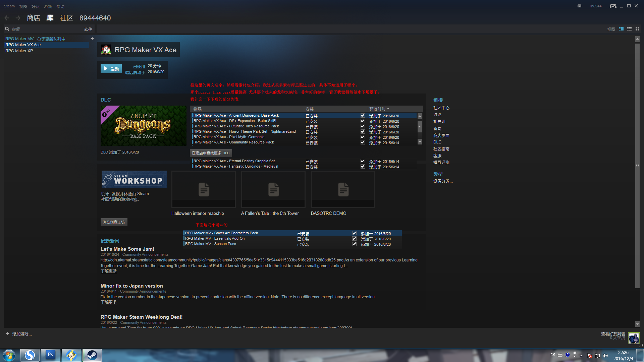Viewport: 644px width, 362px height.
Task: Click the main page vertical scrollbar
Action: 637,166
